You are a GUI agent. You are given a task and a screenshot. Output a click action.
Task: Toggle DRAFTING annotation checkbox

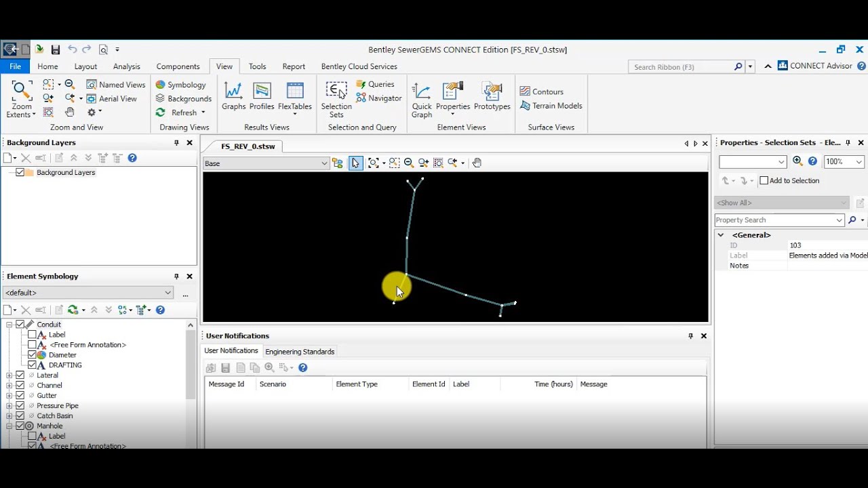click(32, 365)
